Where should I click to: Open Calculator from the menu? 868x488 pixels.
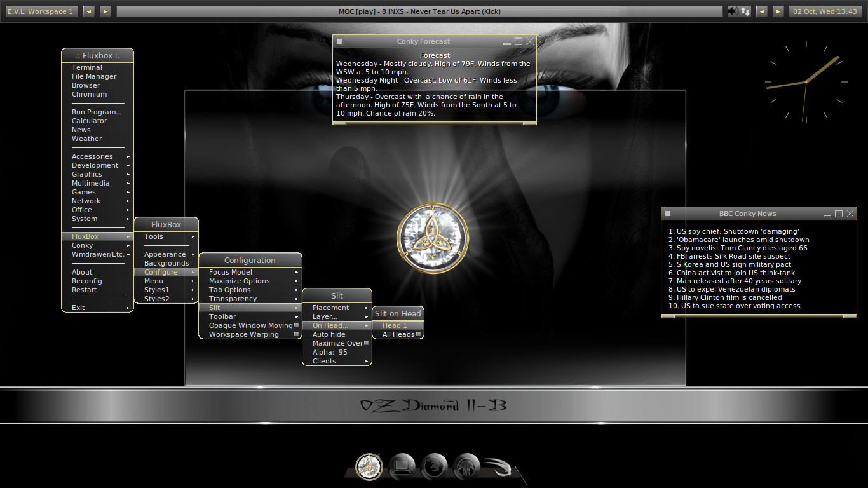pyautogui.click(x=97, y=121)
